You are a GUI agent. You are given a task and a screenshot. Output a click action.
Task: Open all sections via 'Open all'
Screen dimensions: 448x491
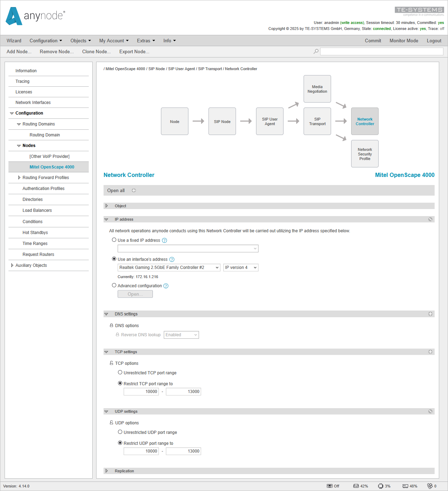click(116, 190)
